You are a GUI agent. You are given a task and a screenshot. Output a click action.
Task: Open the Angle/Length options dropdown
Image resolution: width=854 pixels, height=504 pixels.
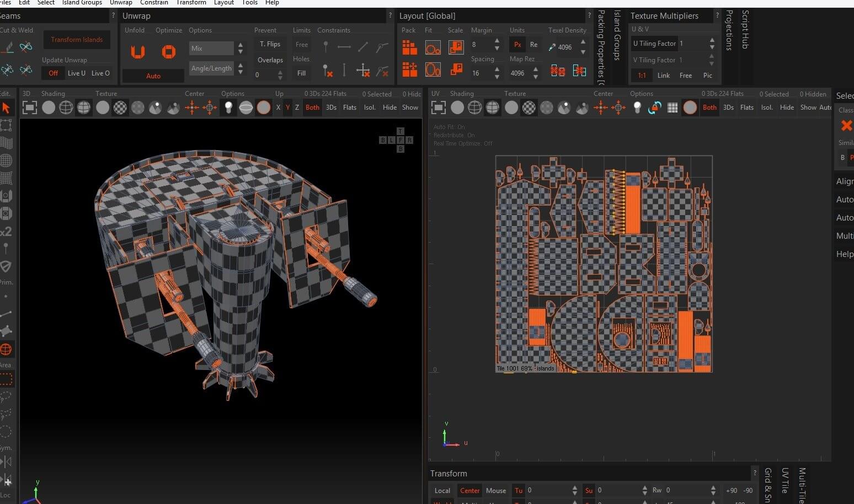[211, 68]
